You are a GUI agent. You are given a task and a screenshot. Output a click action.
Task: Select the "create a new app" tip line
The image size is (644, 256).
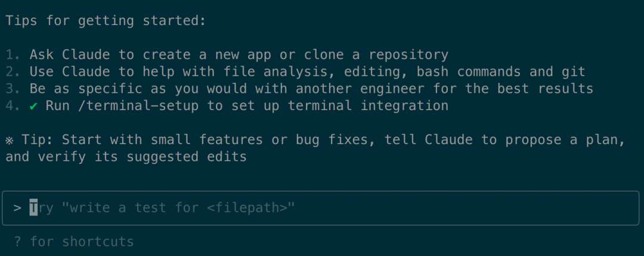pos(239,55)
